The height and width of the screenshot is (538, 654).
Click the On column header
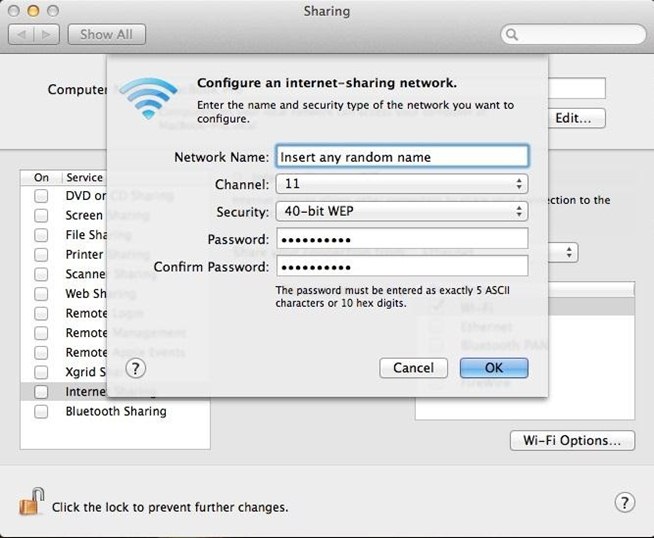(41, 178)
